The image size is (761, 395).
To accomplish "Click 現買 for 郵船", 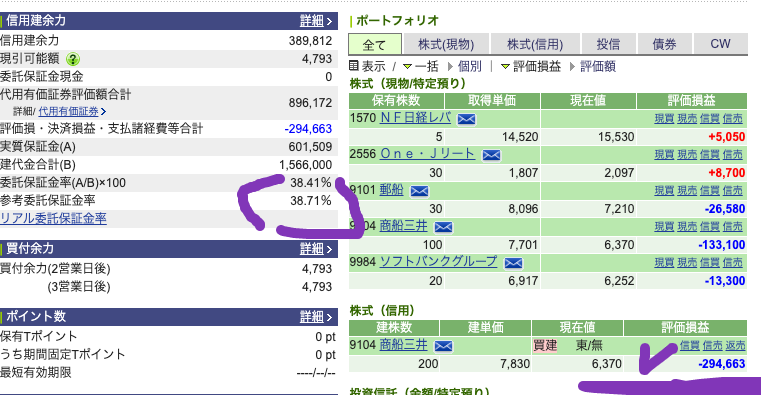I will point(664,191).
